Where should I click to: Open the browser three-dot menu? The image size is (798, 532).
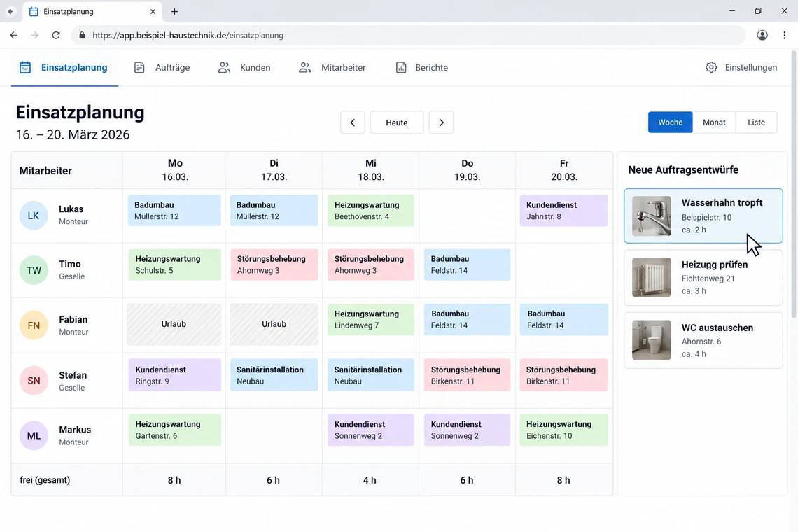pos(784,35)
